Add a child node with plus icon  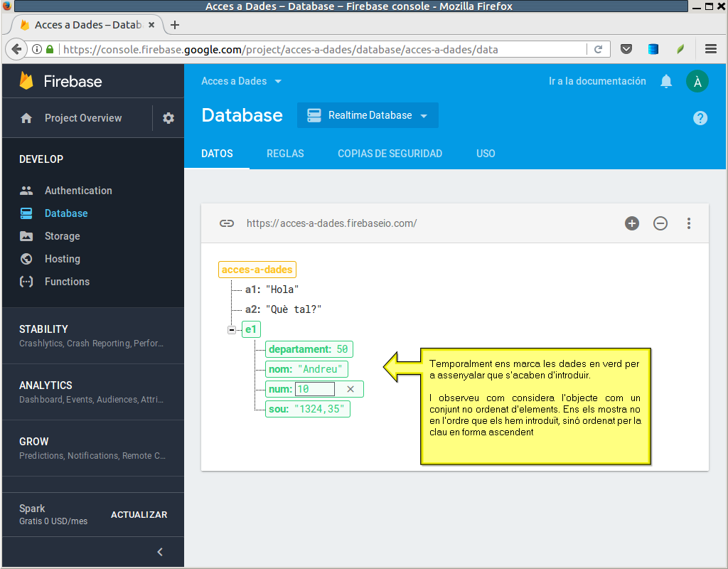coord(632,223)
